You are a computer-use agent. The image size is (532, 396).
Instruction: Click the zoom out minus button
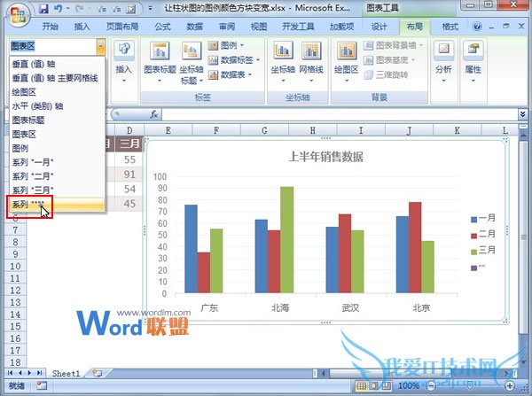coord(431,386)
